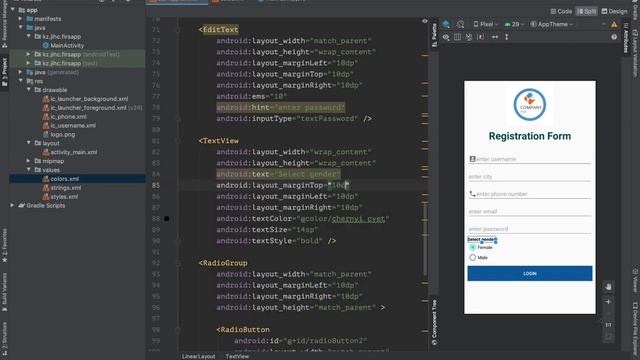Image resolution: width=640 pixels, height=360 pixels.
Task: Select strings.xml in project tree
Action: tap(61, 188)
